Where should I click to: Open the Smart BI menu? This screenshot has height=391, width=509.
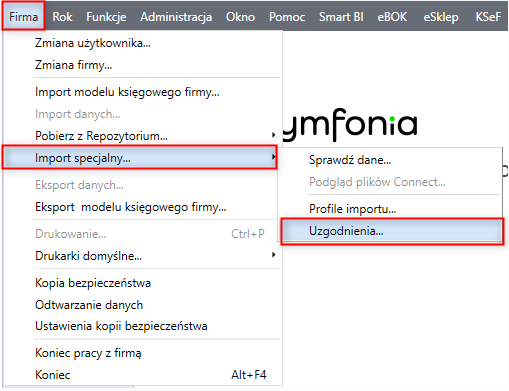341,17
